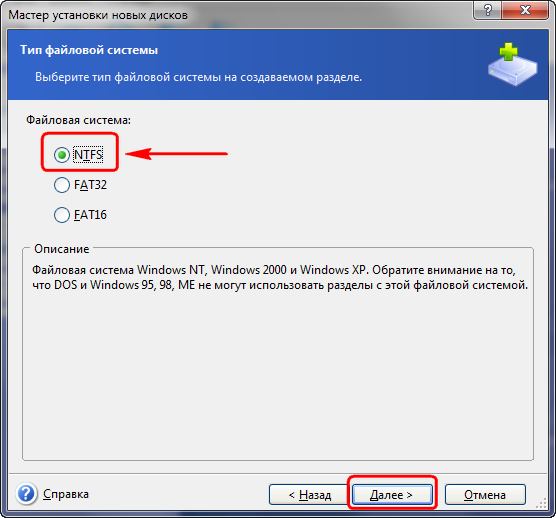Click the resize grip in window corner
The image size is (556, 518).
542,503
